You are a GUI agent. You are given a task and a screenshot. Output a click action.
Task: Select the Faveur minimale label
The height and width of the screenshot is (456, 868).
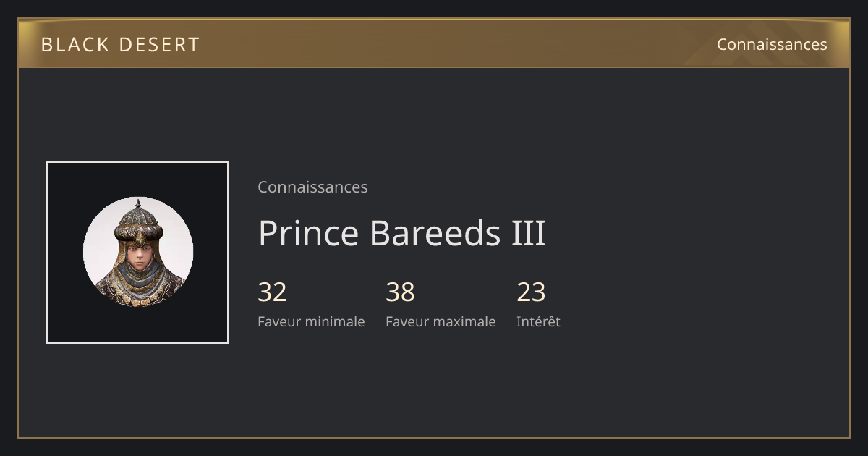(311, 321)
